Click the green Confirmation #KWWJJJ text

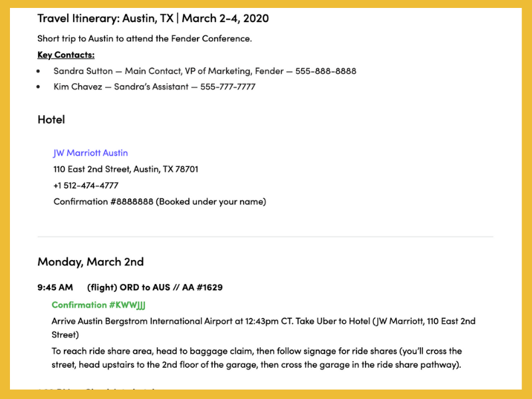[98, 305]
